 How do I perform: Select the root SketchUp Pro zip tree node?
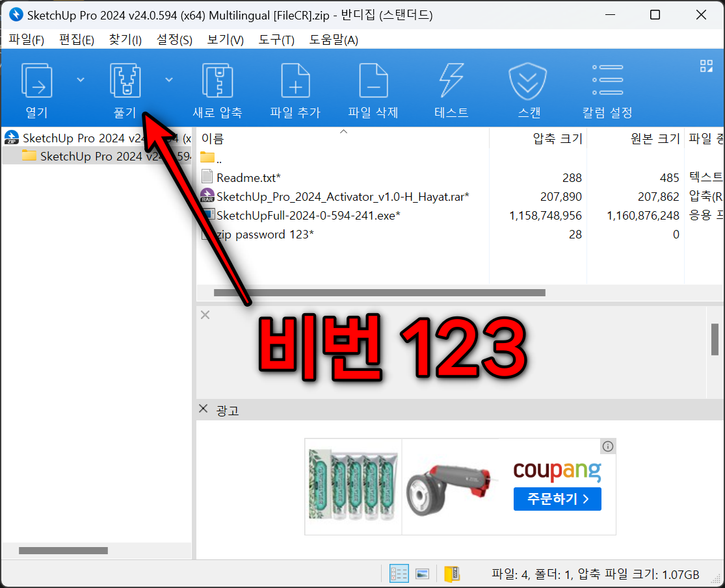click(97, 138)
